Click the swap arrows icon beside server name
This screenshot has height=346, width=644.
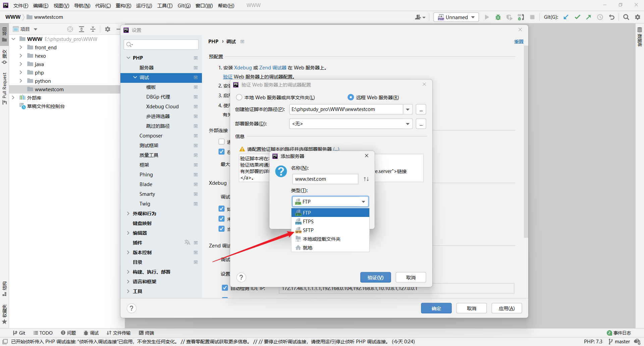coord(366,179)
